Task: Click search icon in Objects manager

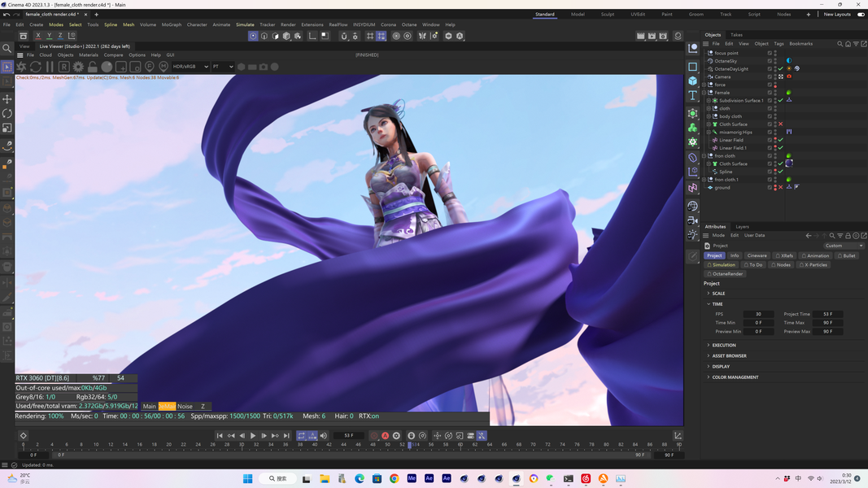Action: (840, 44)
